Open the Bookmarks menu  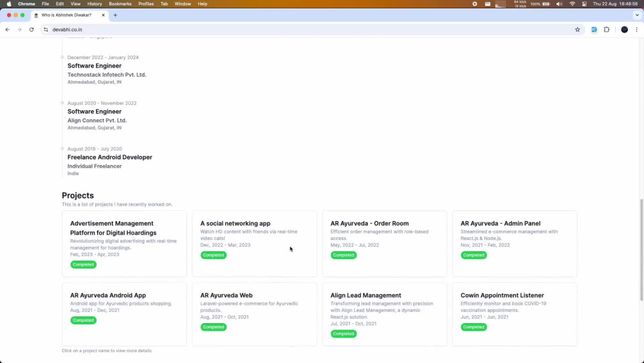(120, 4)
